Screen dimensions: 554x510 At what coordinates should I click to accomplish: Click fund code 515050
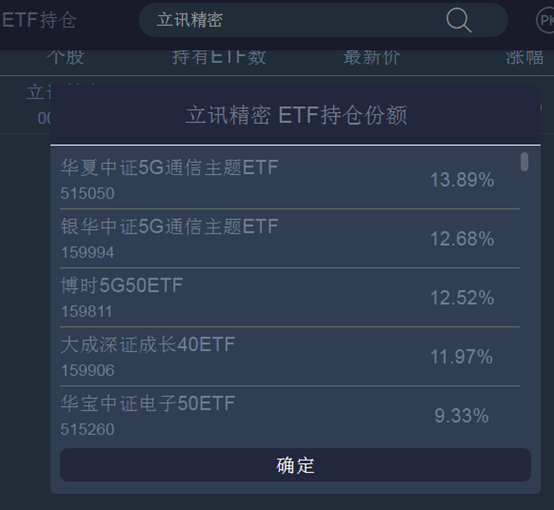(87, 193)
